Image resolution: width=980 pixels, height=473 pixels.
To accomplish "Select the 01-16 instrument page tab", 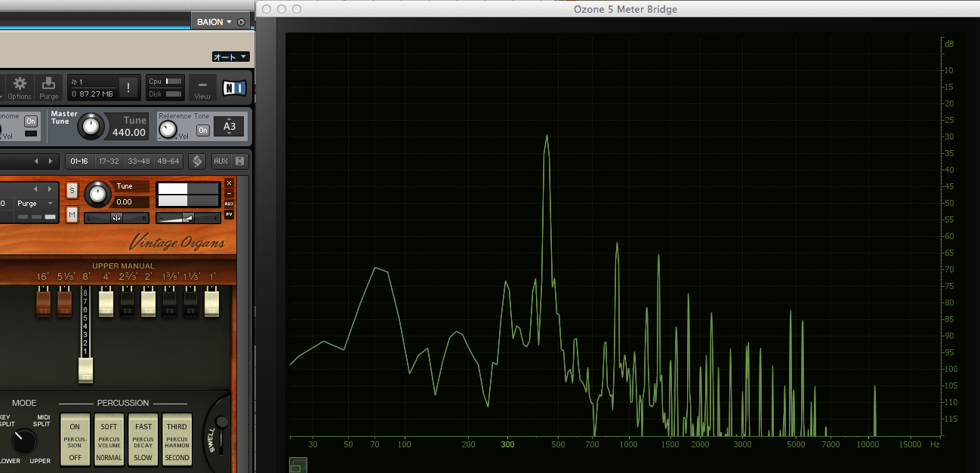I will coord(79,161).
